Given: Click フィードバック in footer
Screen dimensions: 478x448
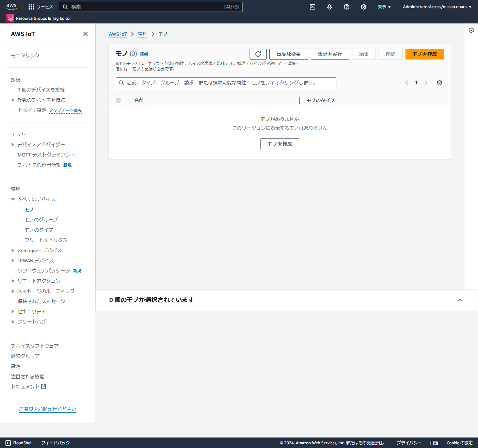Looking at the screenshot, I should tap(55, 443).
